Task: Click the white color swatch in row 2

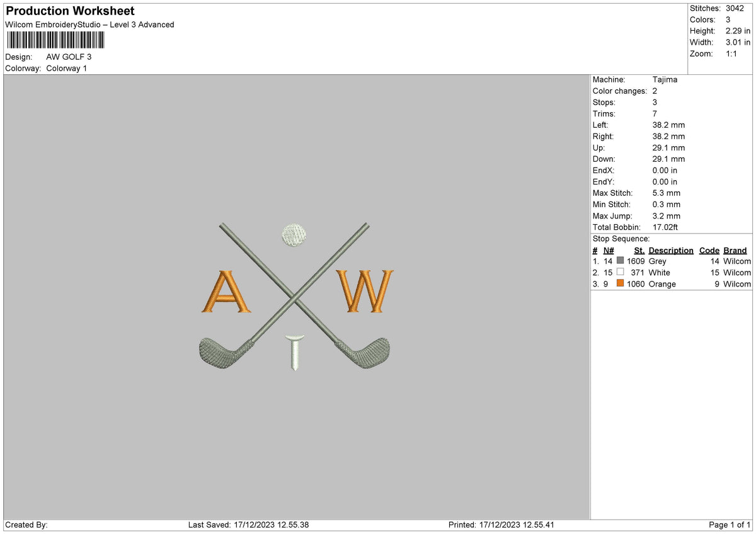Action: click(x=621, y=272)
